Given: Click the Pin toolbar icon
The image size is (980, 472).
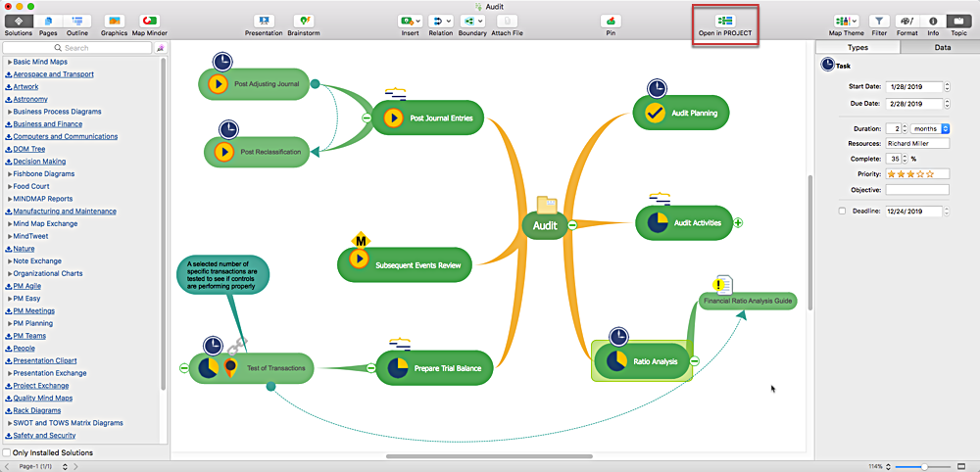Looking at the screenshot, I should tap(611, 21).
